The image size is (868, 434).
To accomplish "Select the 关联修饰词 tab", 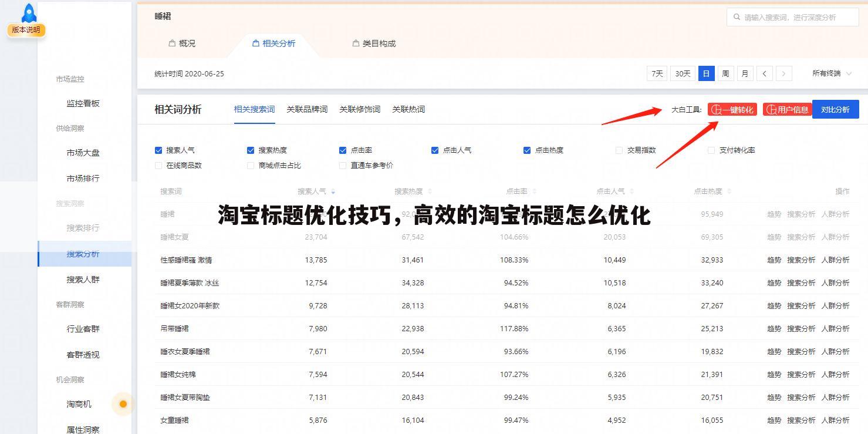I will pyautogui.click(x=360, y=109).
